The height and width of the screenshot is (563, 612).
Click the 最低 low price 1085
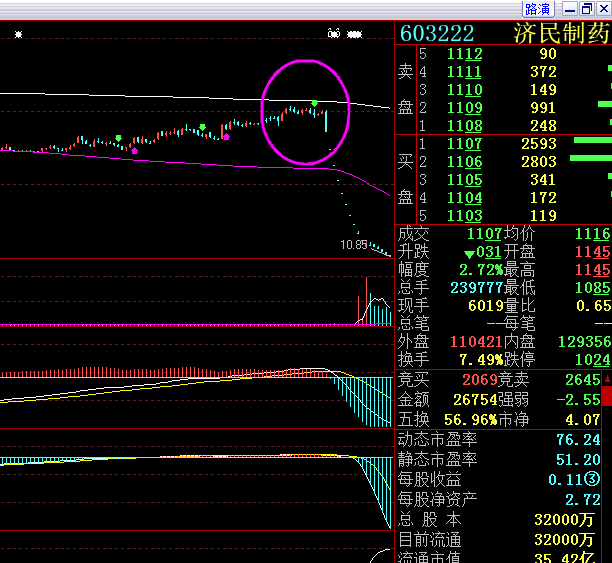tap(592, 288)
